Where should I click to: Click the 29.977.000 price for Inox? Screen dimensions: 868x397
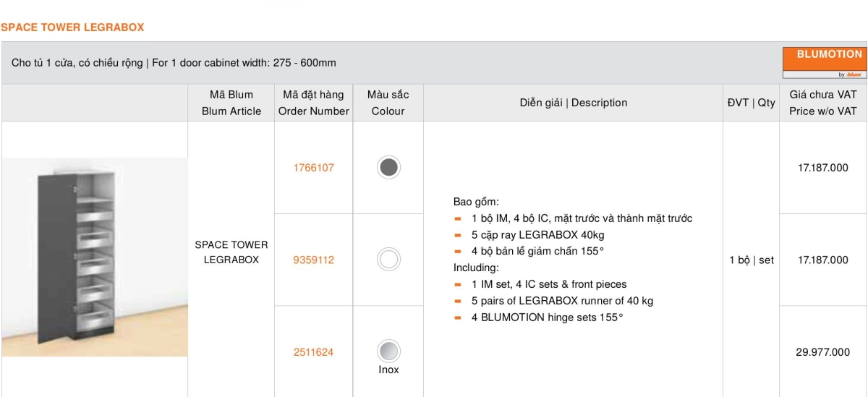[x=823, y=352]
